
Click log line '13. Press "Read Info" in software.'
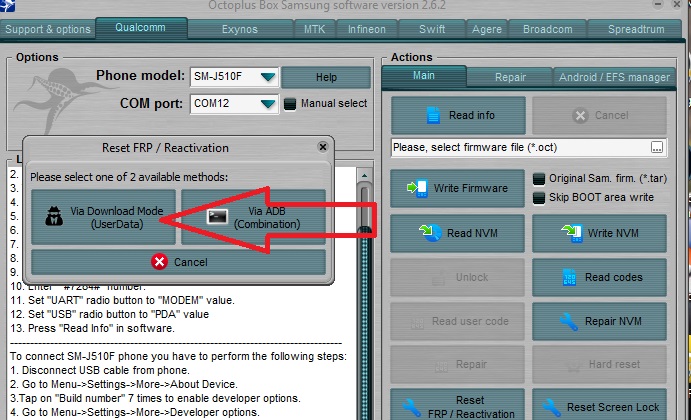tap(92, 328)
